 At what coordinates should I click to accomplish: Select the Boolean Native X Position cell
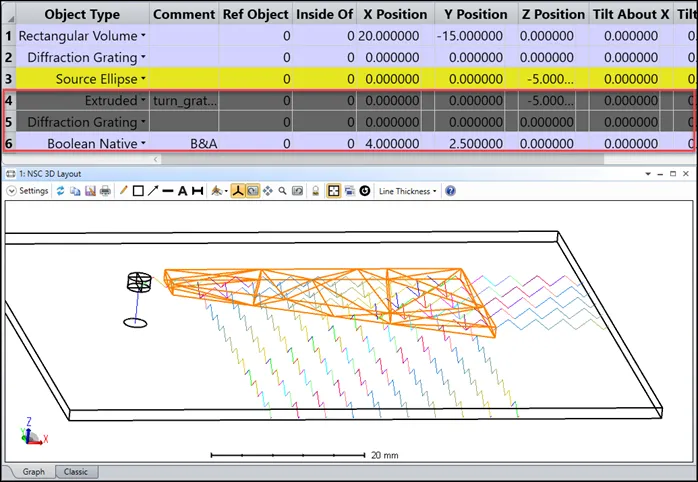point(395,143)
